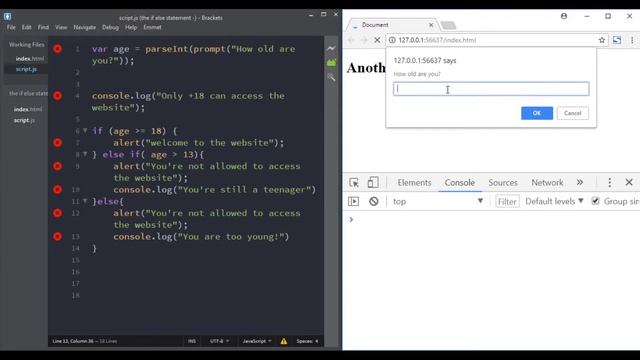Click the age prompt text input field
640x360 pixels.
491,89
